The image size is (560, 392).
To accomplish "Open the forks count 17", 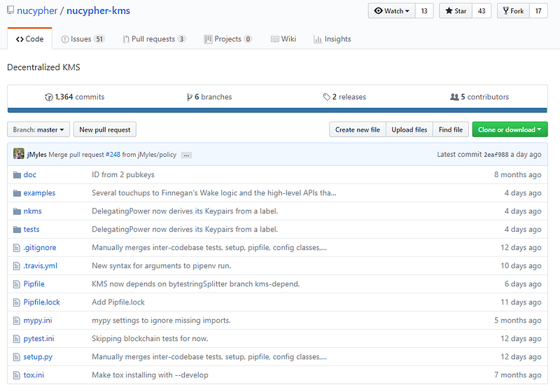I will tap(538, 10).
